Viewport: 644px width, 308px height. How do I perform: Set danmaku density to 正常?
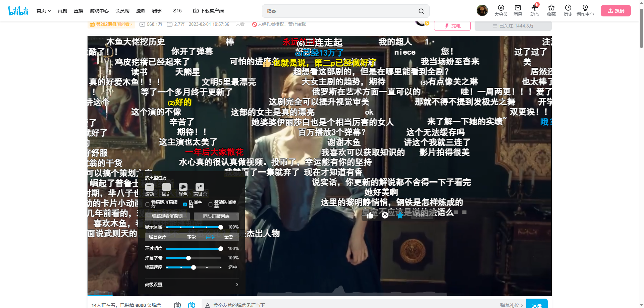192,237
